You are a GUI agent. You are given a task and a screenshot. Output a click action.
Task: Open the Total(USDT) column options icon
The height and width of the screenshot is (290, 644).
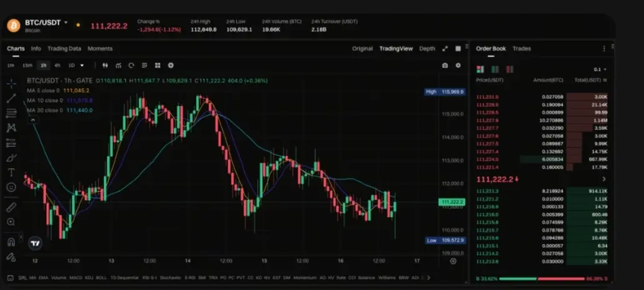605,80
